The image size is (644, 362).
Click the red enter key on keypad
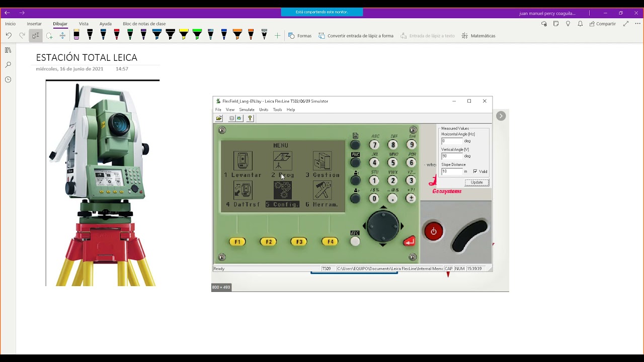point(410,241)
